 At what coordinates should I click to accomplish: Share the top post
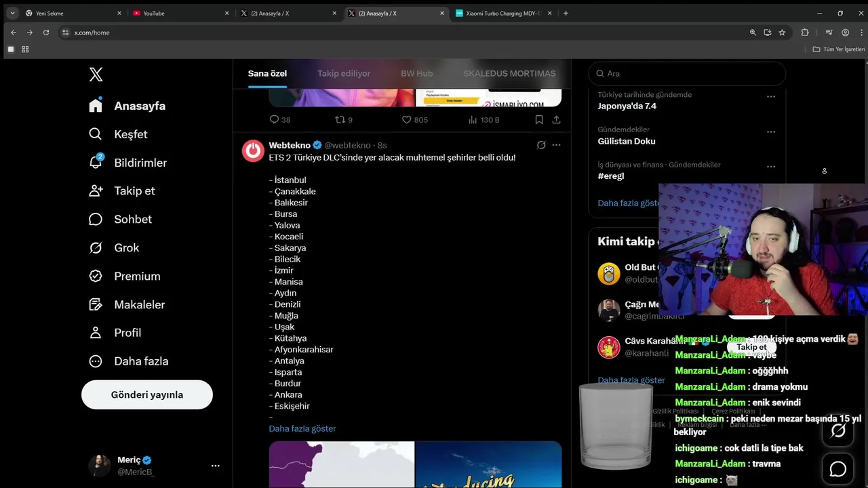(556, 119)
